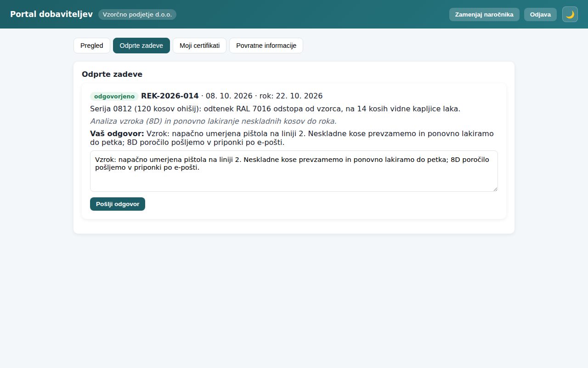This screenshot has width=588, height=368.
Task: Click the Vaš odgovor label
Action: [117, 133]
